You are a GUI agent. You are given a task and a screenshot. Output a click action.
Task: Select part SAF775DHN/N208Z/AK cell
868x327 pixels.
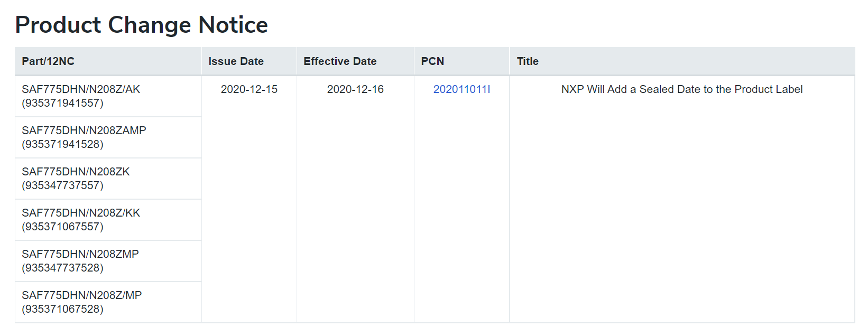pos(108,96)
